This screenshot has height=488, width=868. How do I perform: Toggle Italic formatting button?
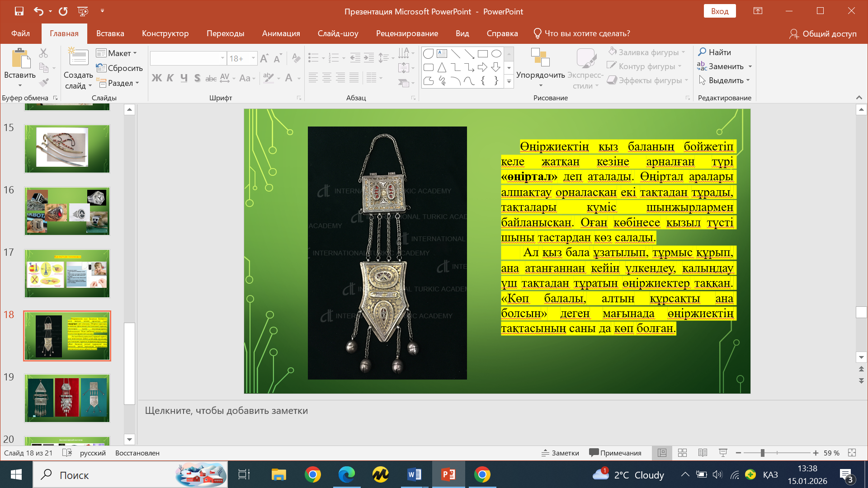(170, 78)
